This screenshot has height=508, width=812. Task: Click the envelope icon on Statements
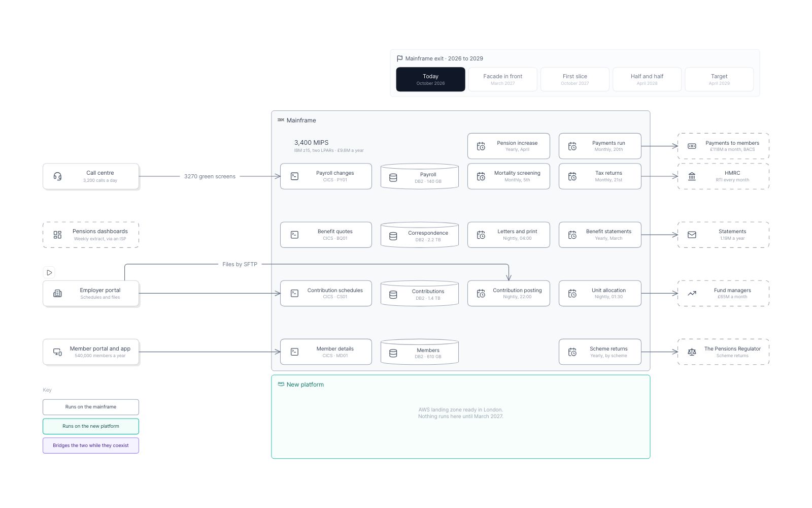click(x=692, y=235)
